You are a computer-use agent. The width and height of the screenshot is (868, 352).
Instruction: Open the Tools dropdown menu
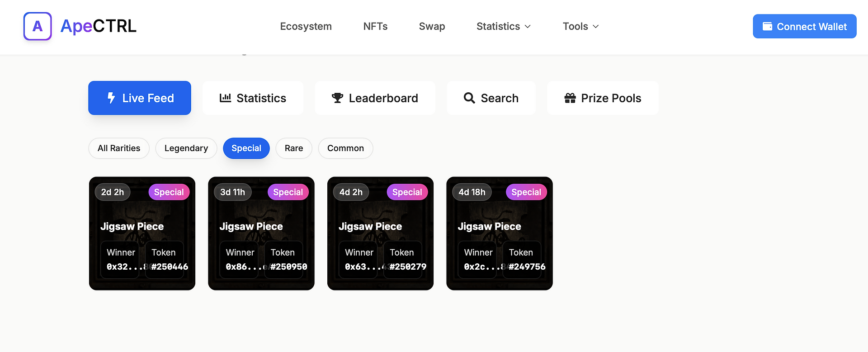coord(581,26)
